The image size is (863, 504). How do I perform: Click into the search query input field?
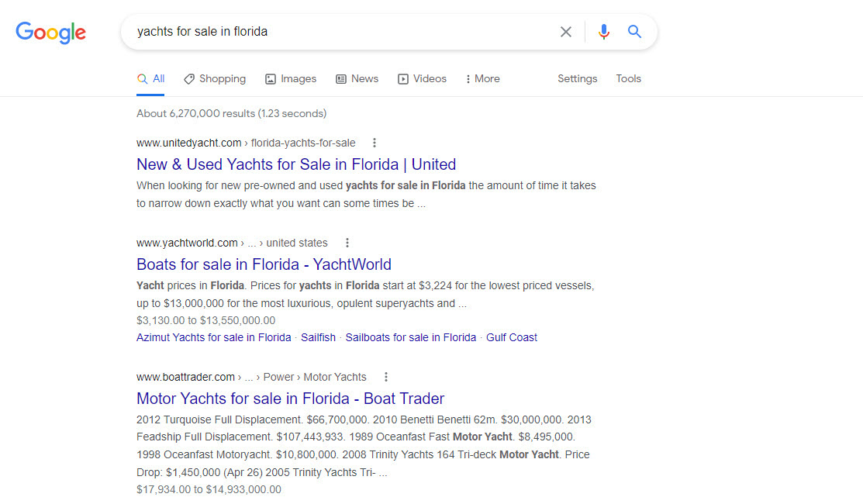(x=341, y=32)
